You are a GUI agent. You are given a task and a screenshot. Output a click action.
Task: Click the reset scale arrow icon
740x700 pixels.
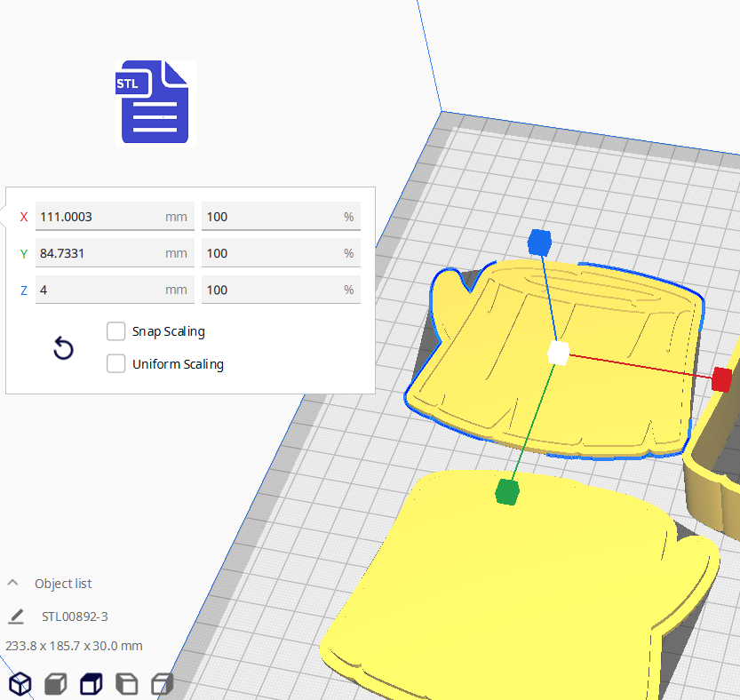(x=63, y=348)
